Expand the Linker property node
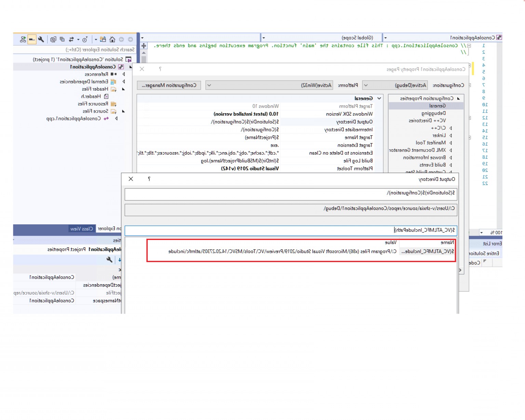 450,135
